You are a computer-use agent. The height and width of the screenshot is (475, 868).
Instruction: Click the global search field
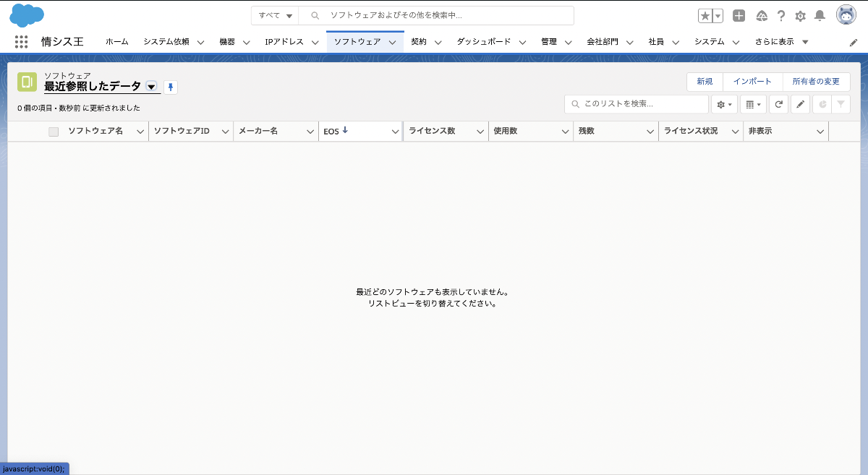[x=437, y=15]
